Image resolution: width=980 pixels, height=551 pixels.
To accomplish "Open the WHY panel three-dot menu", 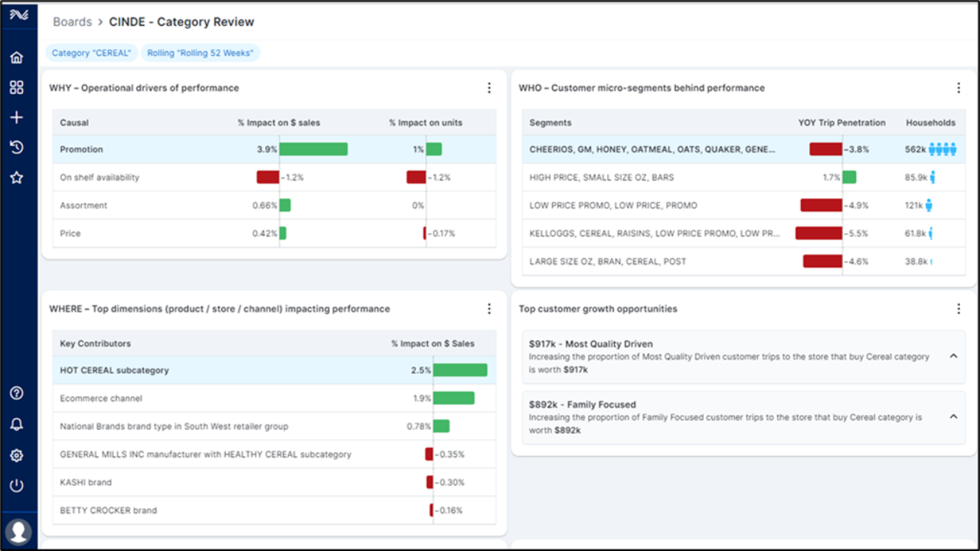I will click(x=489, y=88).
